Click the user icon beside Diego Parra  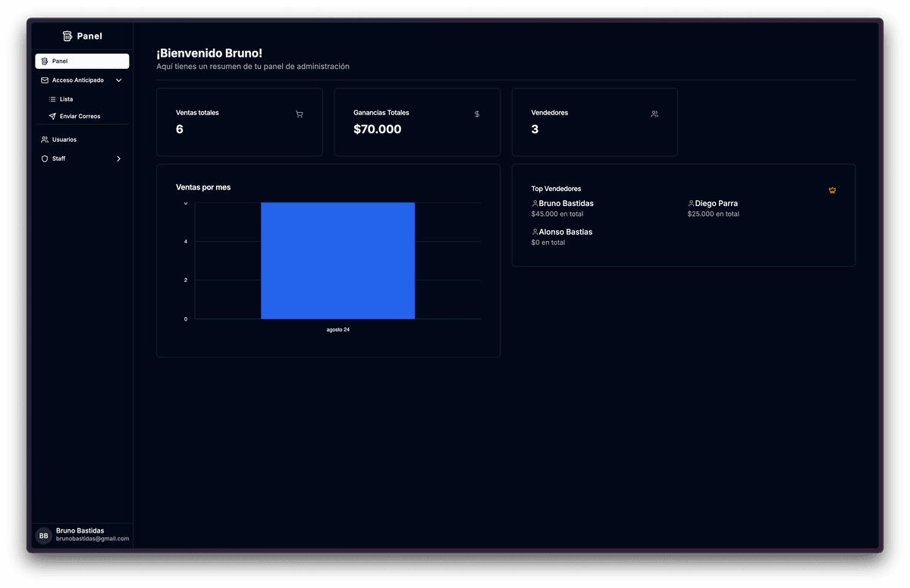[691, 204]
